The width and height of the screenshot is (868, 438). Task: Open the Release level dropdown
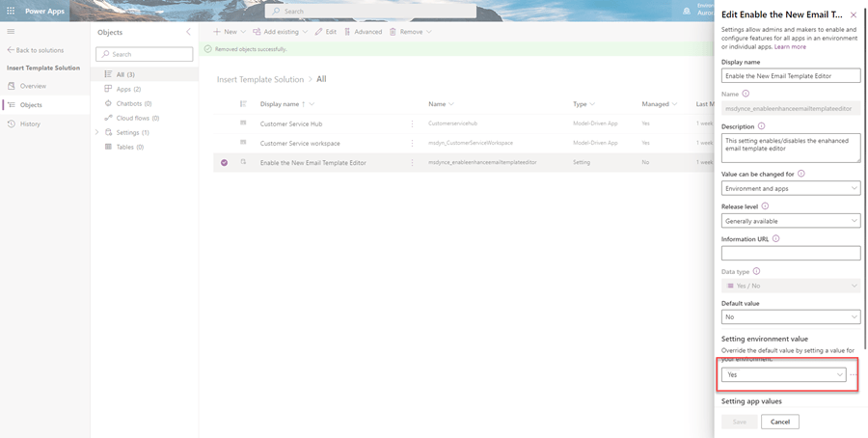pos(790,221)
